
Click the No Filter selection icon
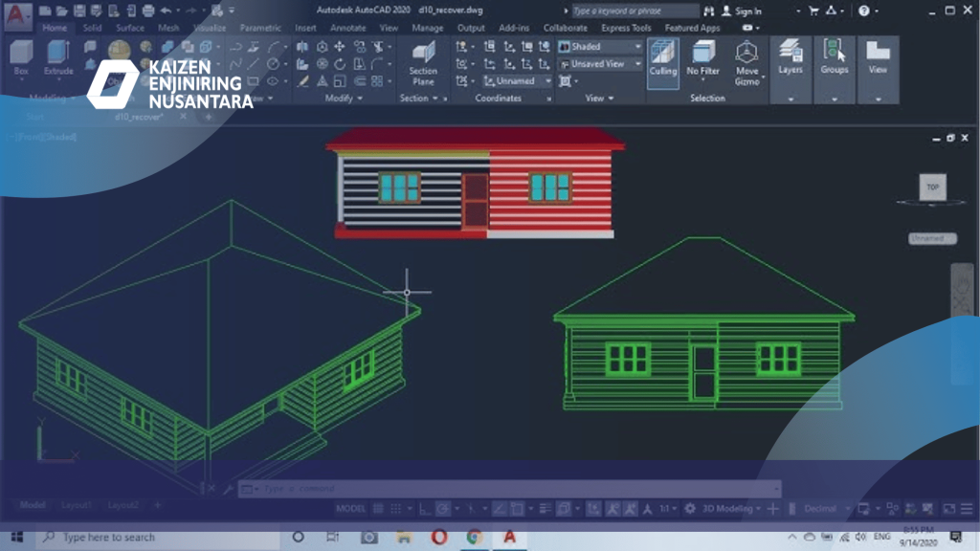tap(703, 60)
